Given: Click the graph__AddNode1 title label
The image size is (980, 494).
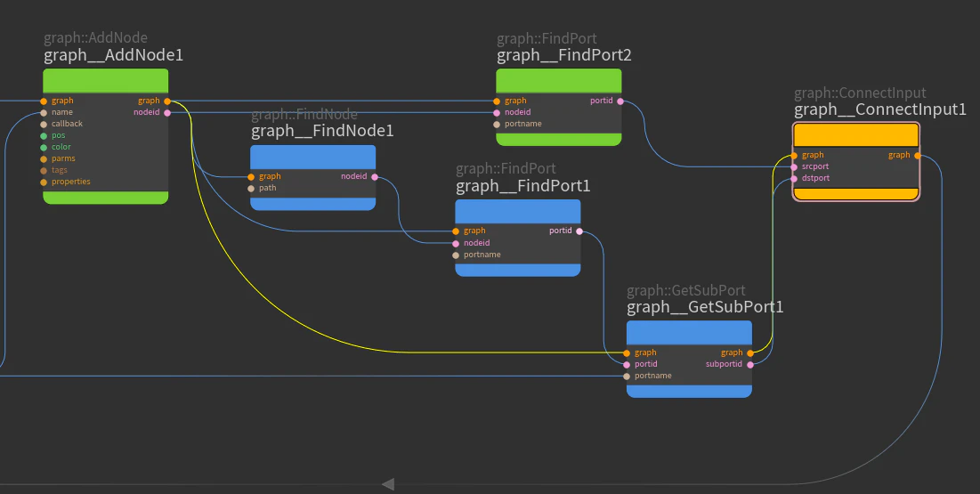Looking at the screenshot, I should point(113,56).
